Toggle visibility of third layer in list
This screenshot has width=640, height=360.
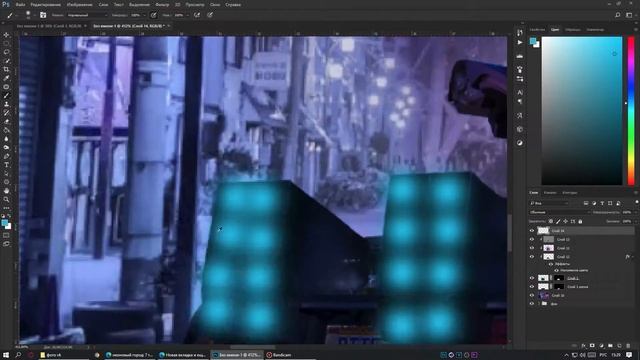[x=531, y=248]
